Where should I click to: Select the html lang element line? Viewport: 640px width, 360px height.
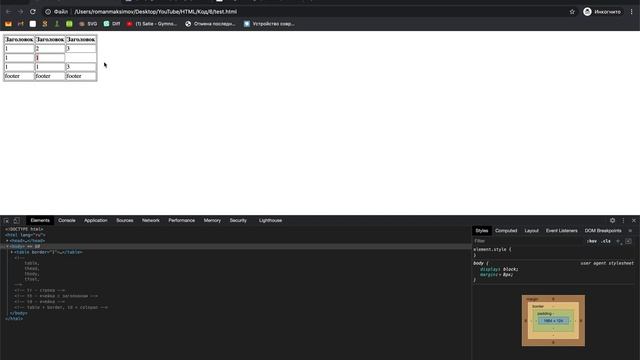click(x=25, y=235)
